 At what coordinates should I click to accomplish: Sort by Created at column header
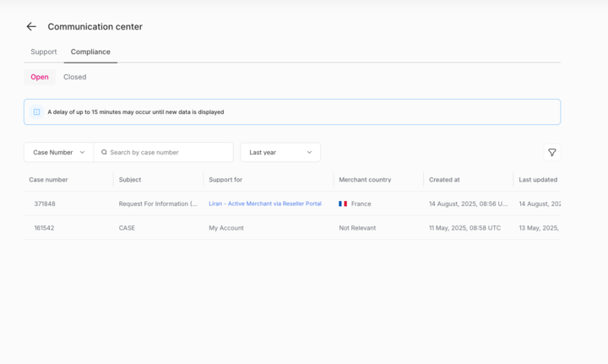point(444,180)
